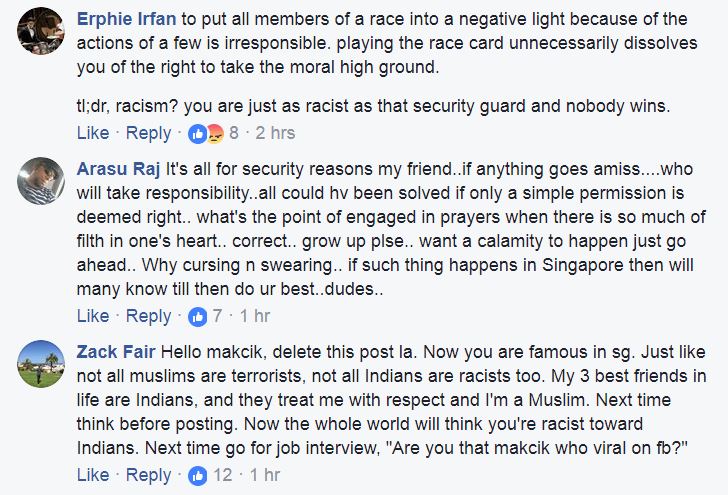Reply to Arasu Raj's comment

tap(149, 317)
